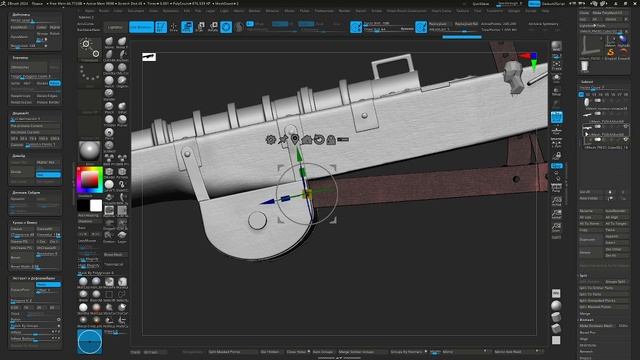Screen dimensions: 640x360
Task: Click the gizmo Customize gear icon
Action: (271, 140)
